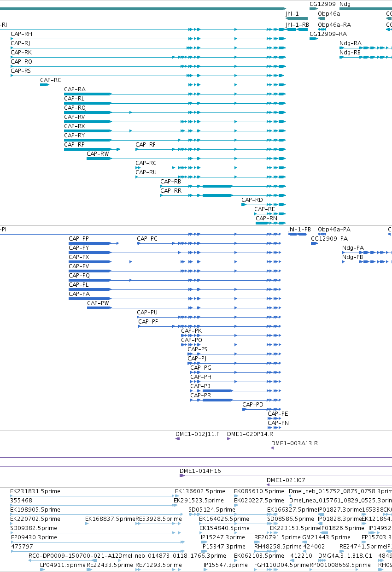The image size is (392, 572).
Task: Select the CAP-PX protein label
Action: pyautogui.click(x=79, y=257)
